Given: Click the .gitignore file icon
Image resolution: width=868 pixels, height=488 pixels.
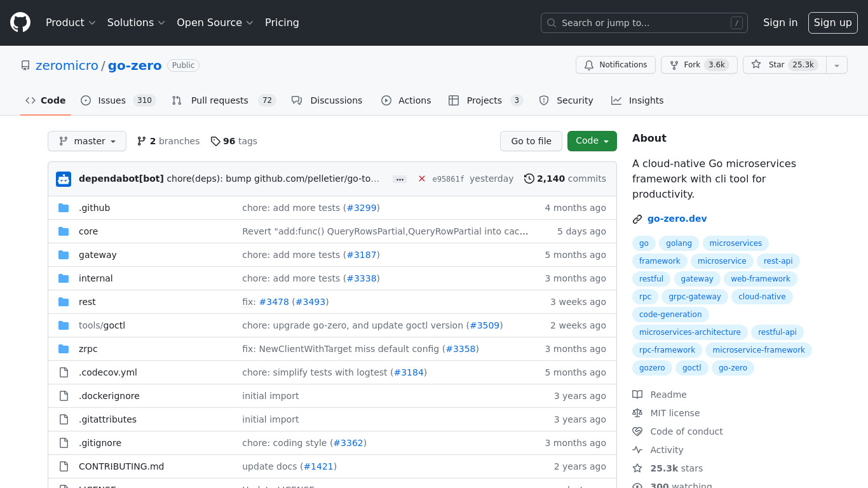Looking at the screenshot, I should (x=64, y=443).
